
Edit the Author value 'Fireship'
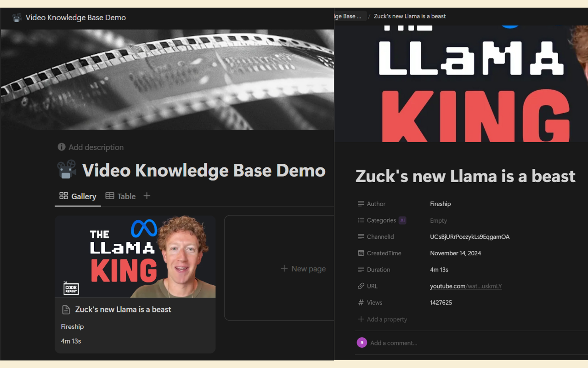pyautogui.click(x=441, y=204)
